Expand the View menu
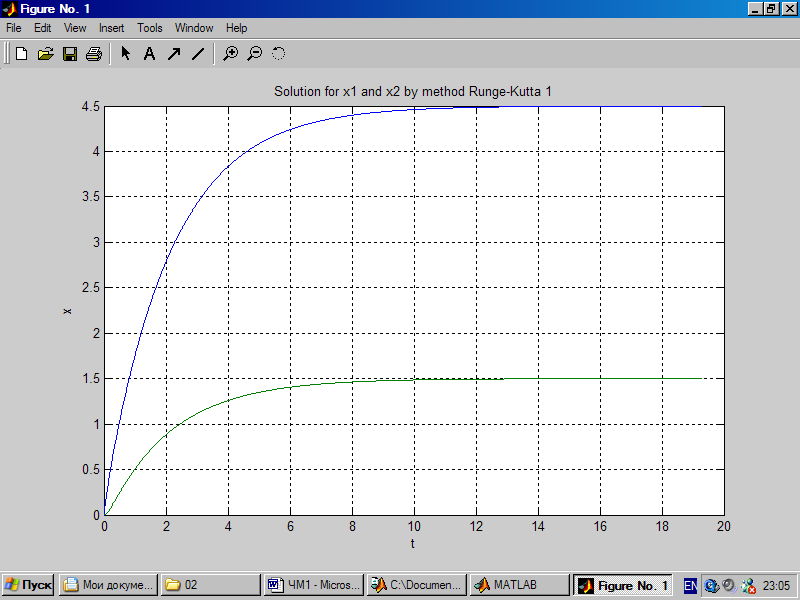The image size is (800, 600). (75, 28)
